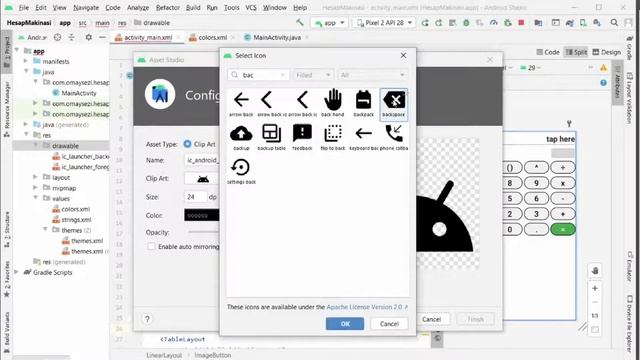Open the Pixel 2 API 28 device dropdown
This screenshot has width=640, height=360.
pos(384,23)
